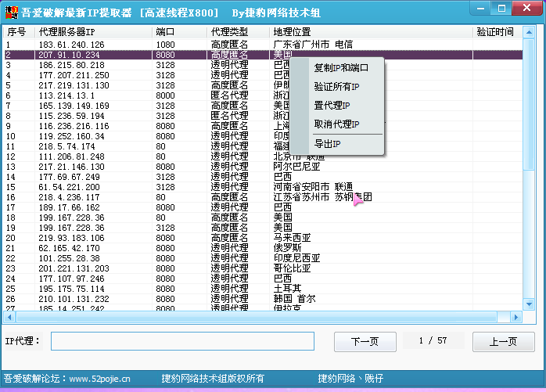
Task: Choose 取消代理IP from the menu
Action: [336, 124]
